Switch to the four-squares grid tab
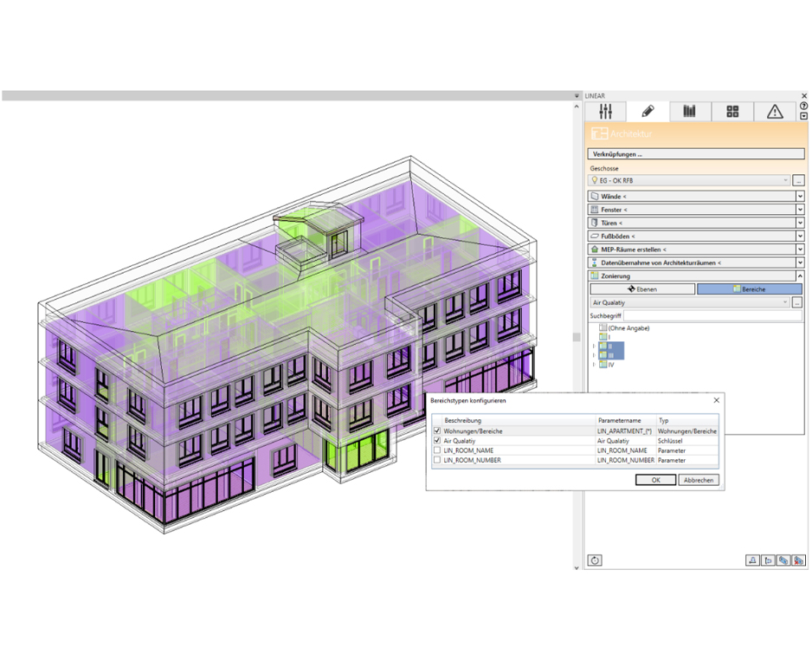Screen dimensions: 812x667 click(x=732, y=112)
